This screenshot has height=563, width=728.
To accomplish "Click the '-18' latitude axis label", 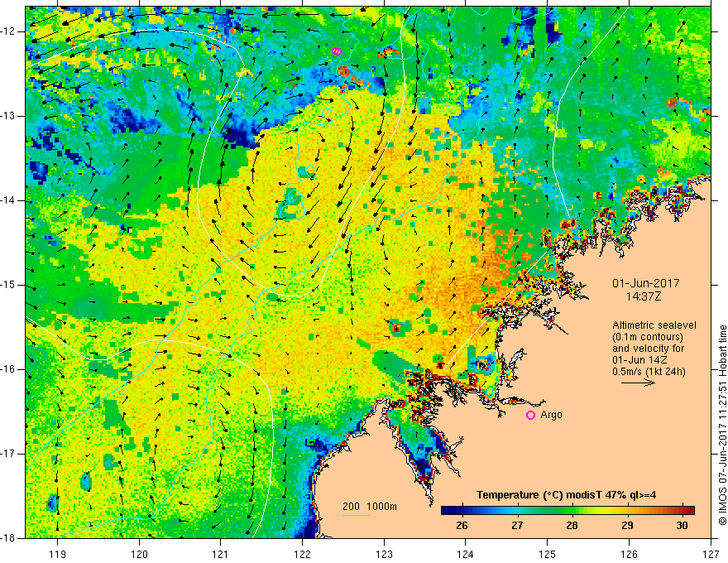I will click(9, 538).
